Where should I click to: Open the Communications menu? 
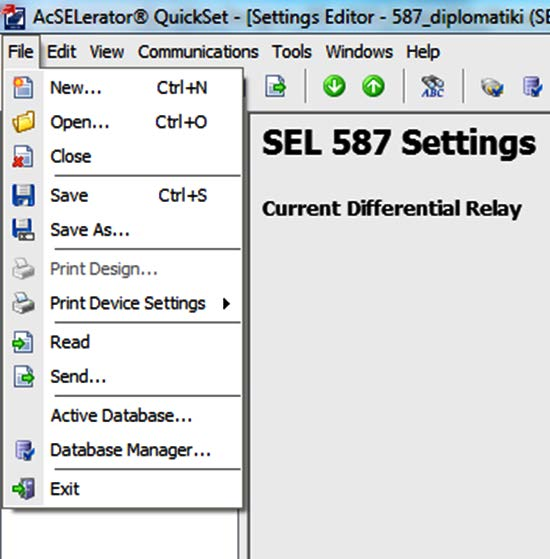coord(198,52)
